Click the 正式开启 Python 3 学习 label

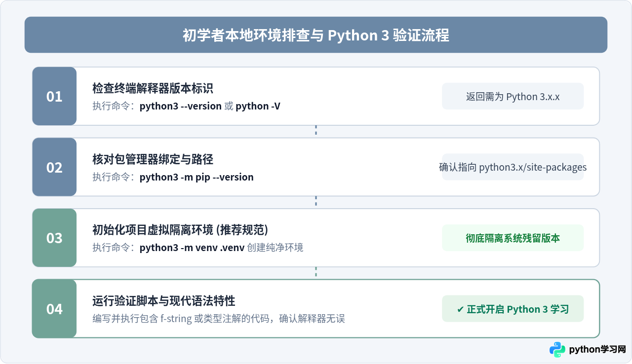pos(513,309)
